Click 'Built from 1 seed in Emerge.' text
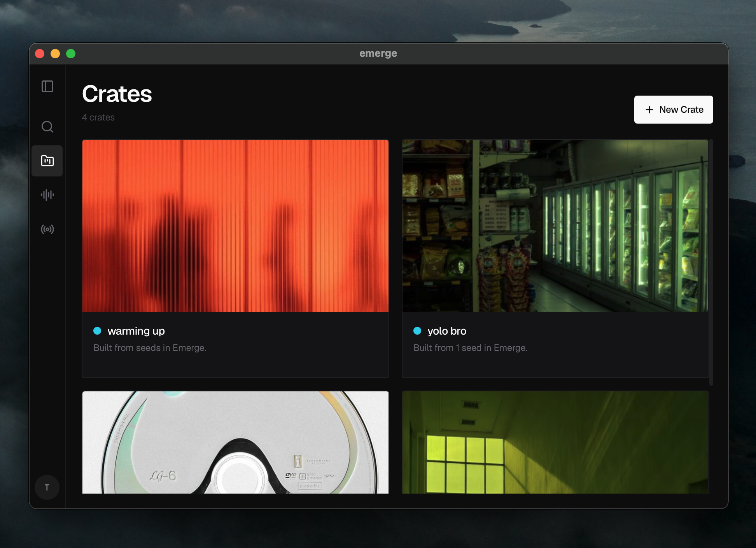Viewport: 756px width, 548px height. (x=470, y=348)
